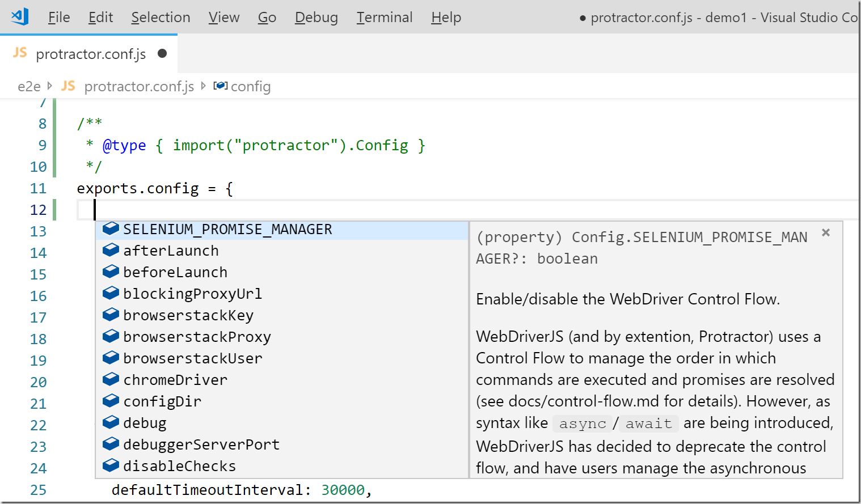Screen dimensions: 861x504
Task: Click property icon beside debug
Action: pyautogui.click(x=111, y=422)
